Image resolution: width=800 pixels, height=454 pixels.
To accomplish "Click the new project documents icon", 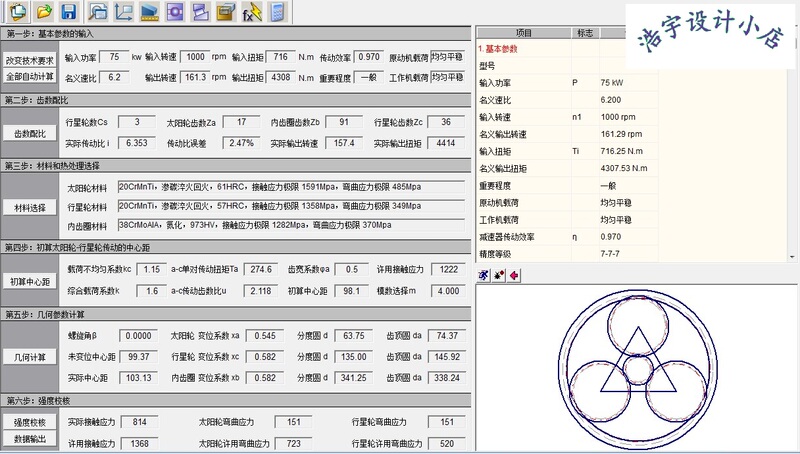I will pos(18,12).
